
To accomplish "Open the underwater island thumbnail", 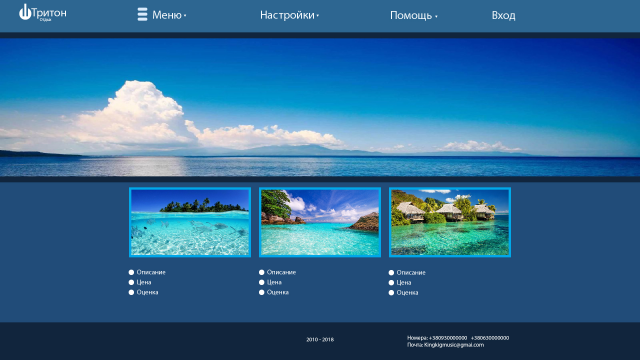I will (190, 222).
